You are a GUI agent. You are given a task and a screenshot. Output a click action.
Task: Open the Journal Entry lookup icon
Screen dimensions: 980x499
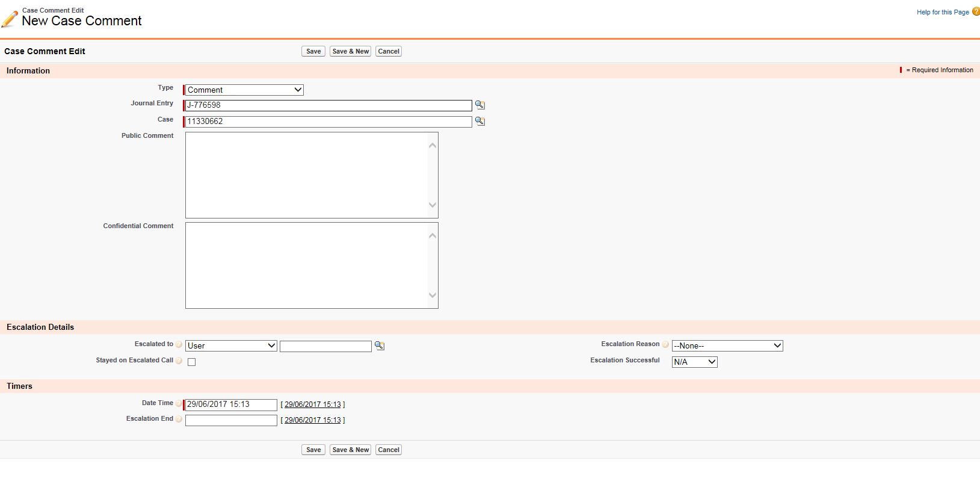pos(479,105)
